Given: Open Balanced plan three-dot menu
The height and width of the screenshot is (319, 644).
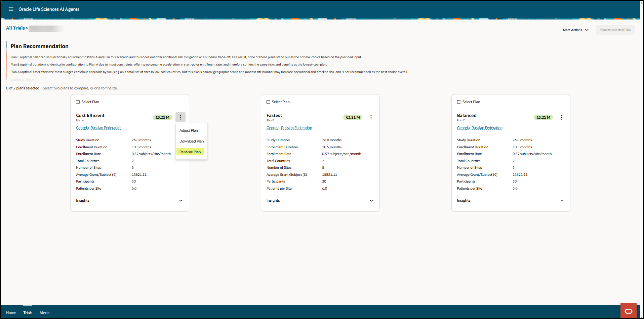Looking at the screenshot, I should pos(561,117).
